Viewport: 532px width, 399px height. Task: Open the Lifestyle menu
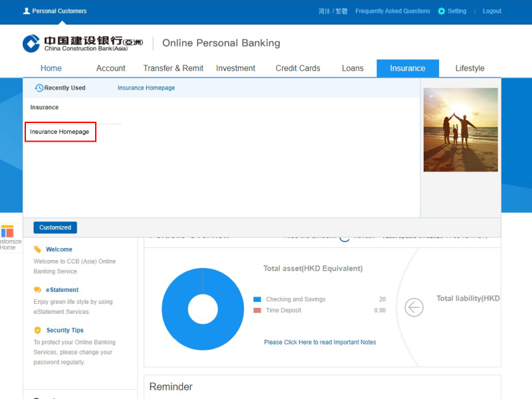click(x=469, y=68)
